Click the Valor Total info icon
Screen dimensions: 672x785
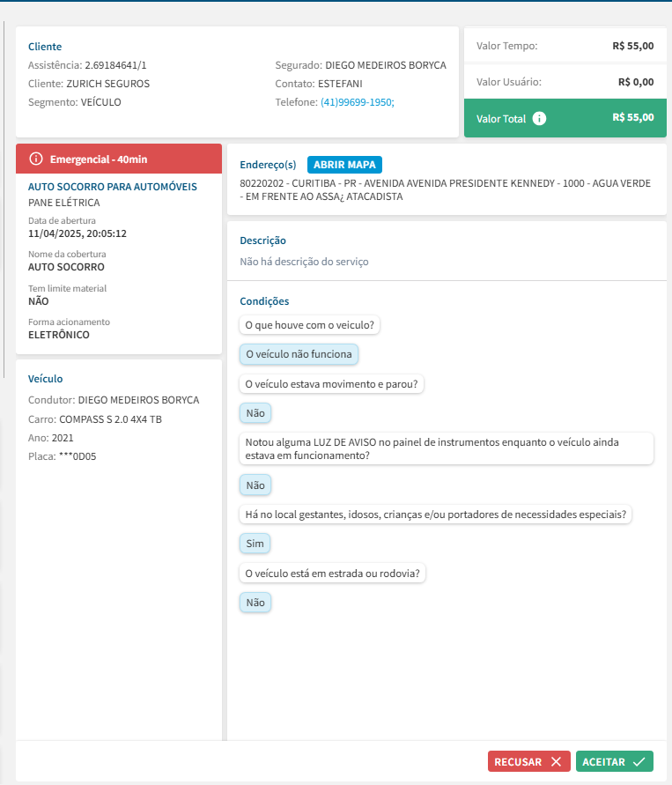pos(540,118)
